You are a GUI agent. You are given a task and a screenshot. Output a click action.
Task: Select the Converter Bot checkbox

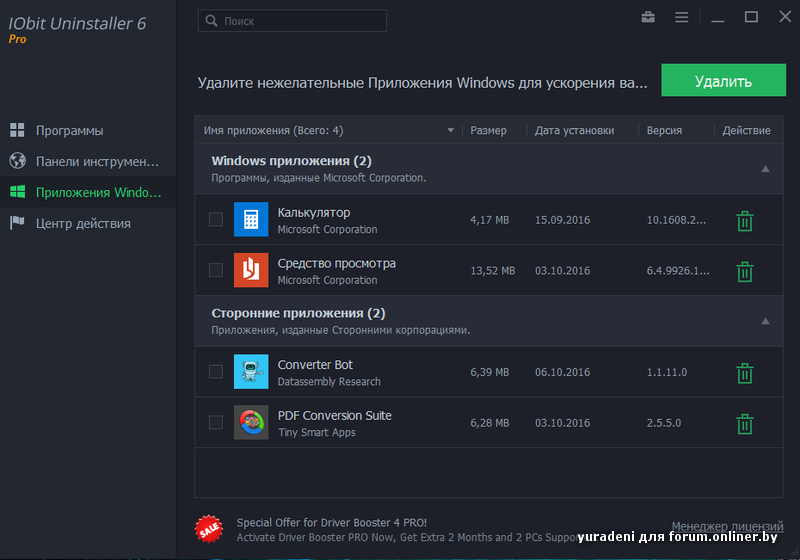216,372
